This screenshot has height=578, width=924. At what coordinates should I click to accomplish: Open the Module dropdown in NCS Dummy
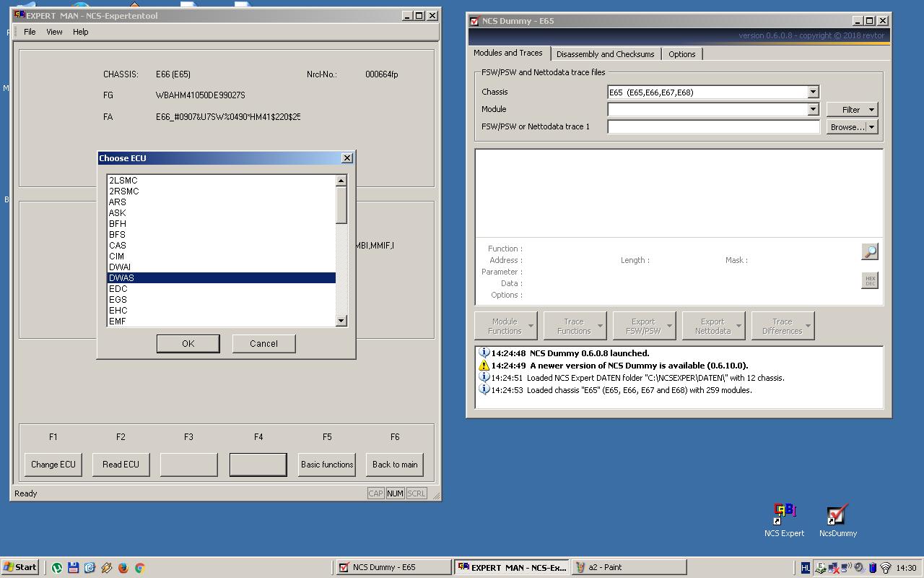(813, 109)
